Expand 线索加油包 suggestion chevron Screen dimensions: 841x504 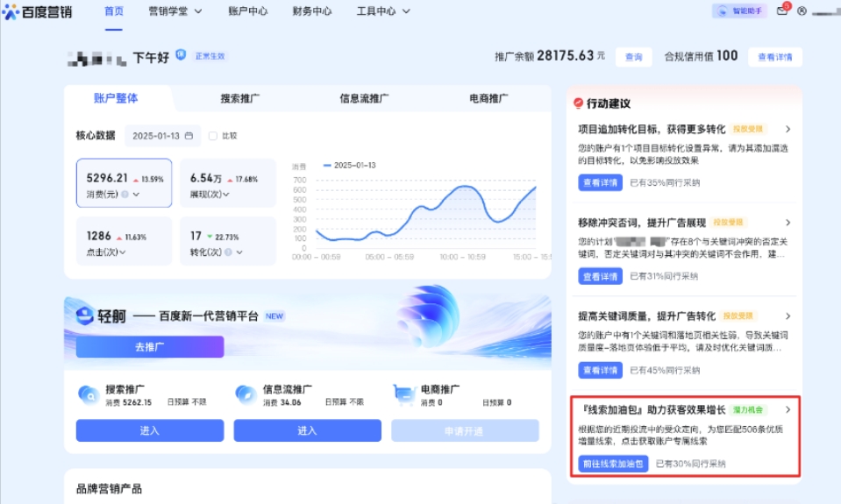pos(788,409)
